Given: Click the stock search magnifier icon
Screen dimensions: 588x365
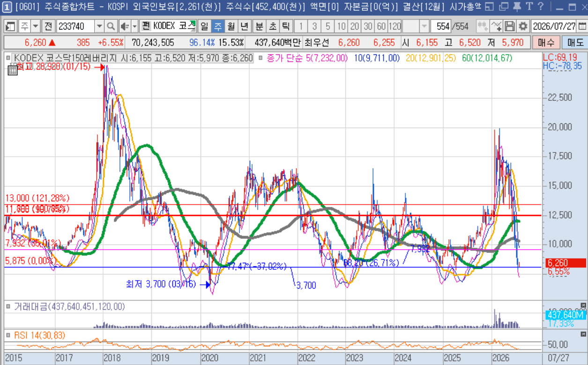Looking at the screenshot, I should 111,26.
